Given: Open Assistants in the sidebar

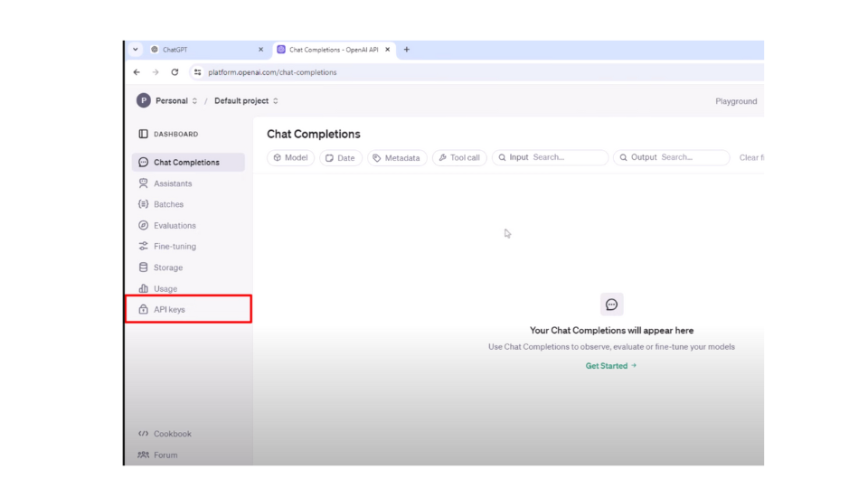Looking at the screenshot, I should point(188,183).
